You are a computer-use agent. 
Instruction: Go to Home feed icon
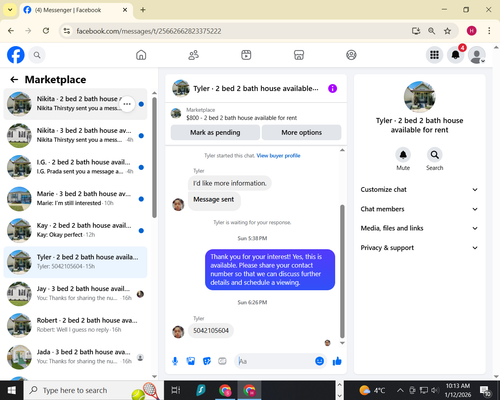tap(141, 55)
